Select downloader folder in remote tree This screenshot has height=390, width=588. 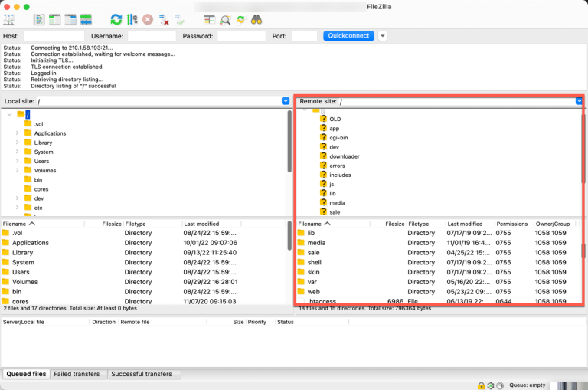point(345,156)
